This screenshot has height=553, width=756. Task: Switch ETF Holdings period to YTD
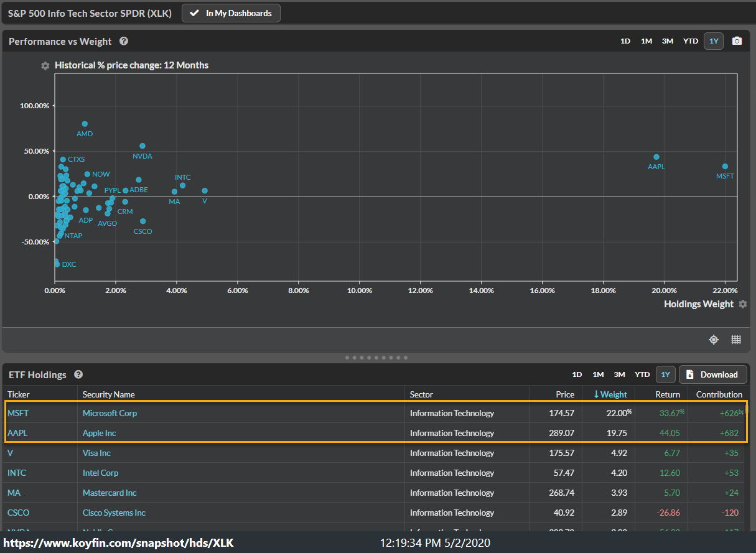point(642,374)
